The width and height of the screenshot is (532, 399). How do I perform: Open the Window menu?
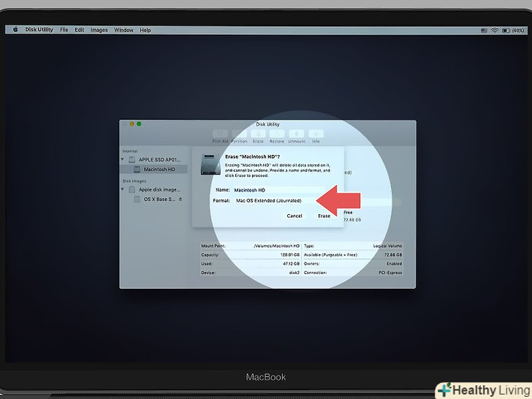123,30
